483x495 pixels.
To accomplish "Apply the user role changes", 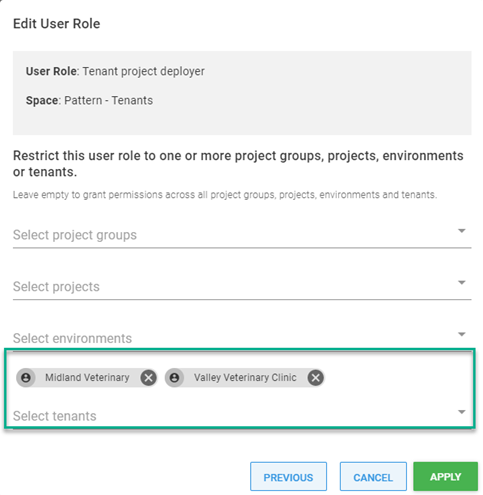I will pos(445,476).
